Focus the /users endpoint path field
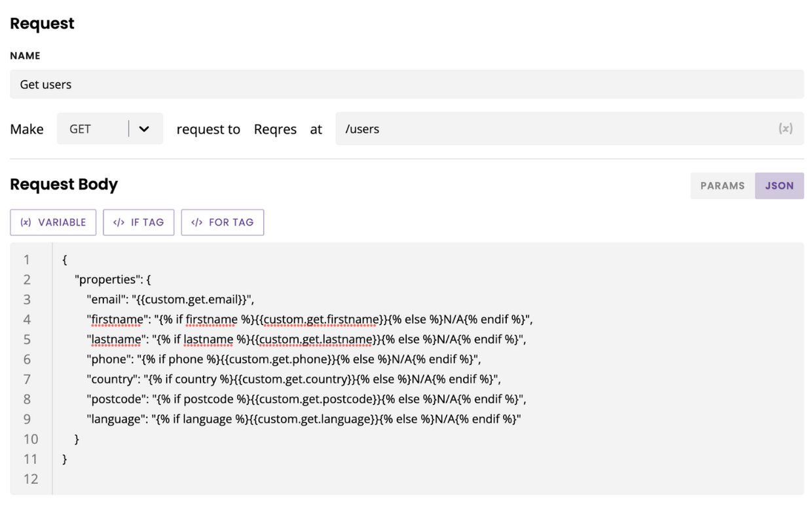Viewport: 812px width, 506px height. [557, 129]
